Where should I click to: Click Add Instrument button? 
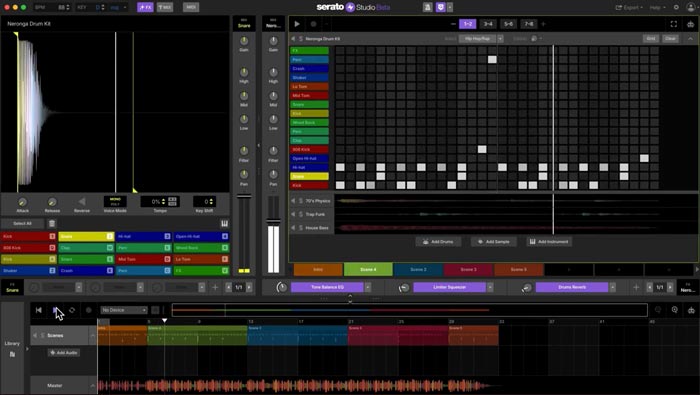549,241
